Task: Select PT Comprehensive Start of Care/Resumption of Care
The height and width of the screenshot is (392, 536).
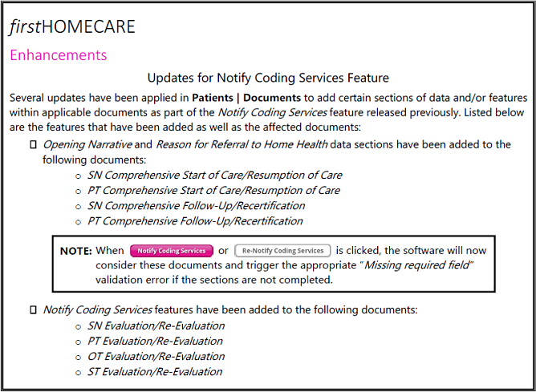Action: 213,191
